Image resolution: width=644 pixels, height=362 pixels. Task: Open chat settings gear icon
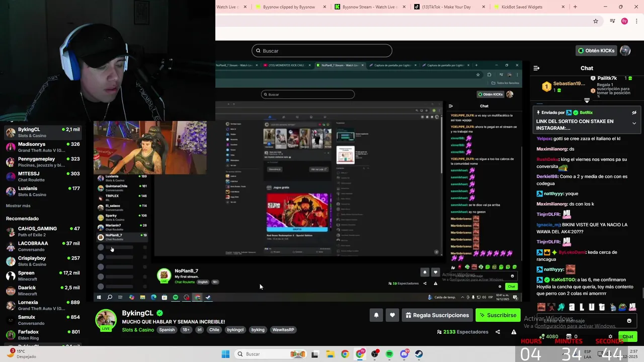(610, 337)
